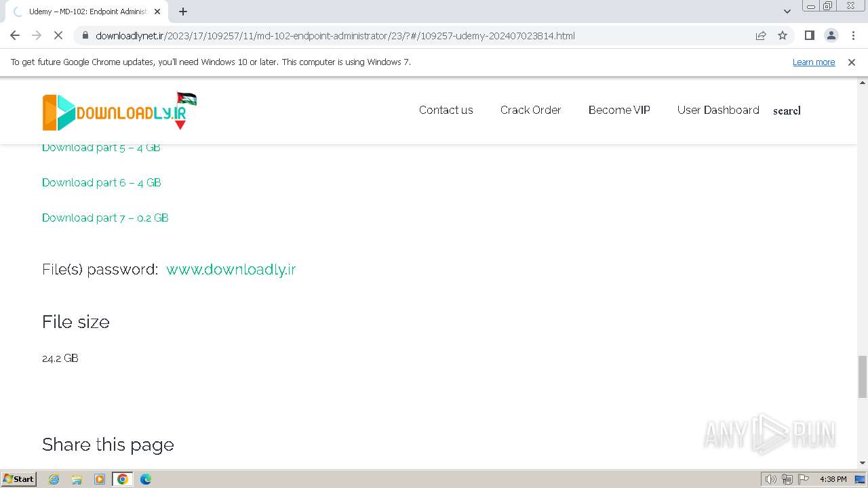Open the Become VIP menu item
Viewport: 868px width, 488px height.
619,110
